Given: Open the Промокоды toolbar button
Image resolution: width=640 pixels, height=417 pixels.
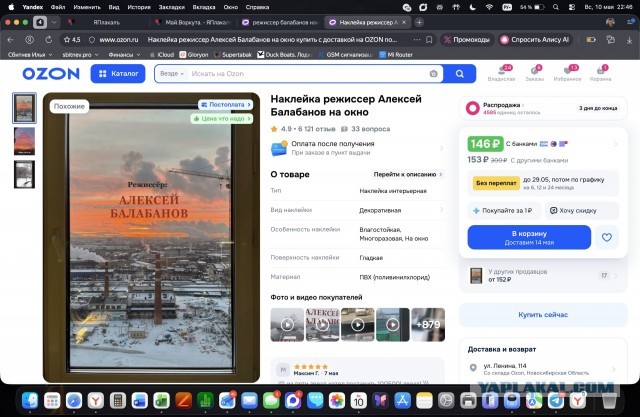Looking at the screenshot, I should tap(467, 40).
